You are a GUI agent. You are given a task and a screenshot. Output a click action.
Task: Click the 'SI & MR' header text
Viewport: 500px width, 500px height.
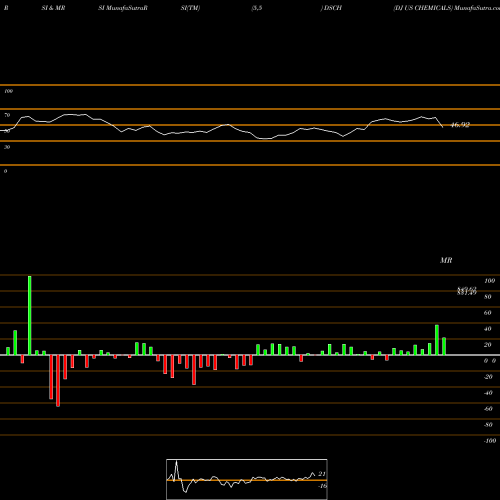coord(53,8)
